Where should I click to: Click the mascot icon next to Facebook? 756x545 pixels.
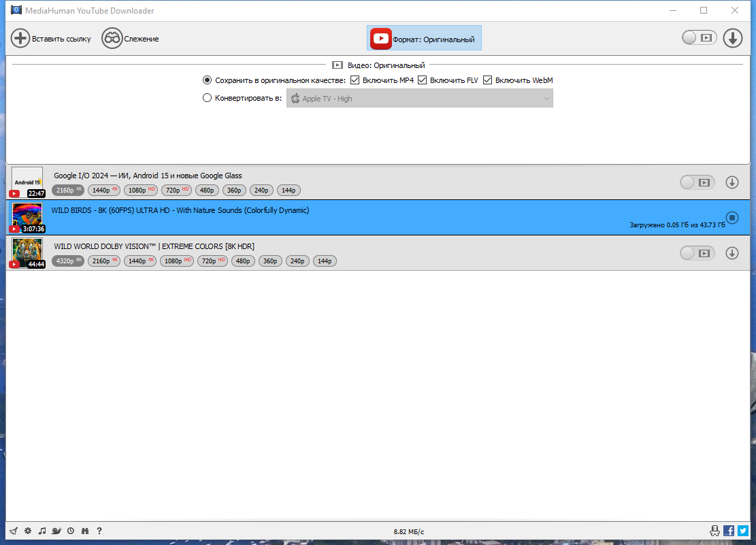point(714,531)
